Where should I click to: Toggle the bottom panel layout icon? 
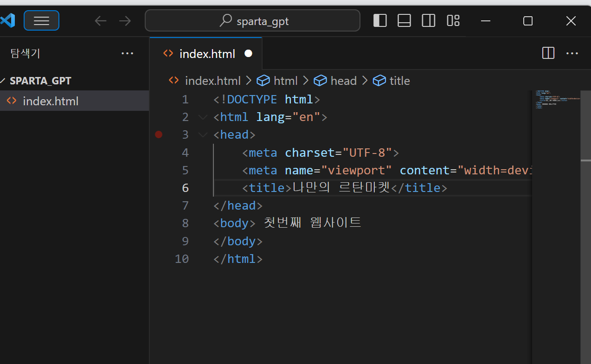[404, 20]
